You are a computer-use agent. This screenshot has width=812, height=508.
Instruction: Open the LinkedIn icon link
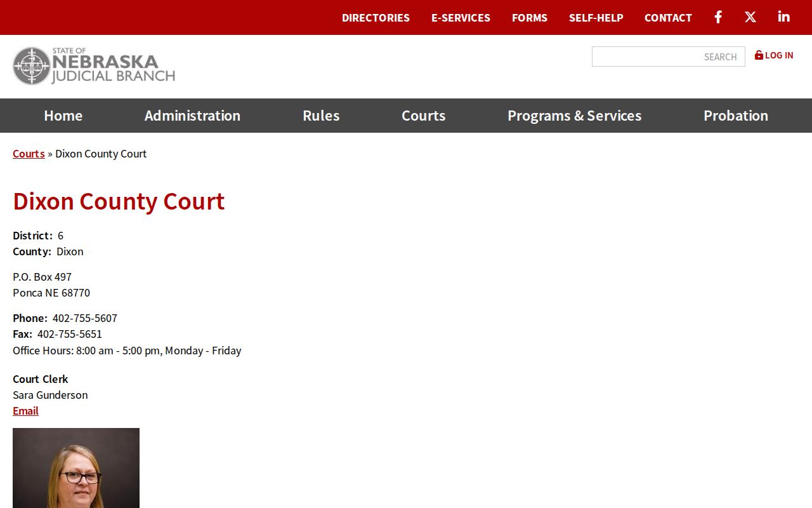(784, 17)
